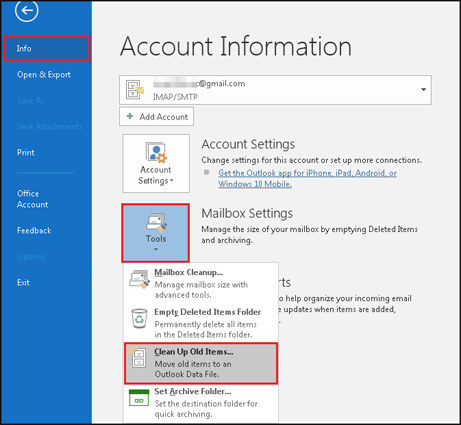Click the Mailbox Cleanup icon
The width and height of the screenshot is (461, 425).
[x=139, y=279]
